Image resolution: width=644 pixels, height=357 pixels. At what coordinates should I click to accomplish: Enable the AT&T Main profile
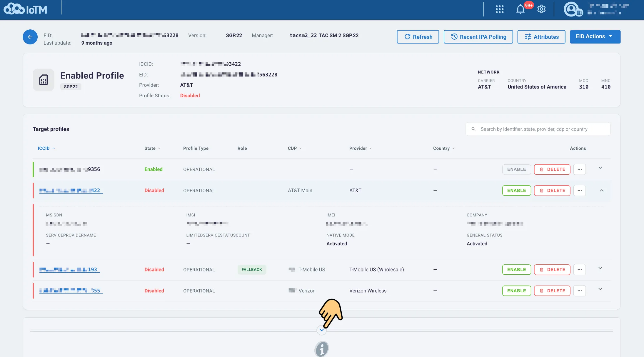[x=517, y=191]
